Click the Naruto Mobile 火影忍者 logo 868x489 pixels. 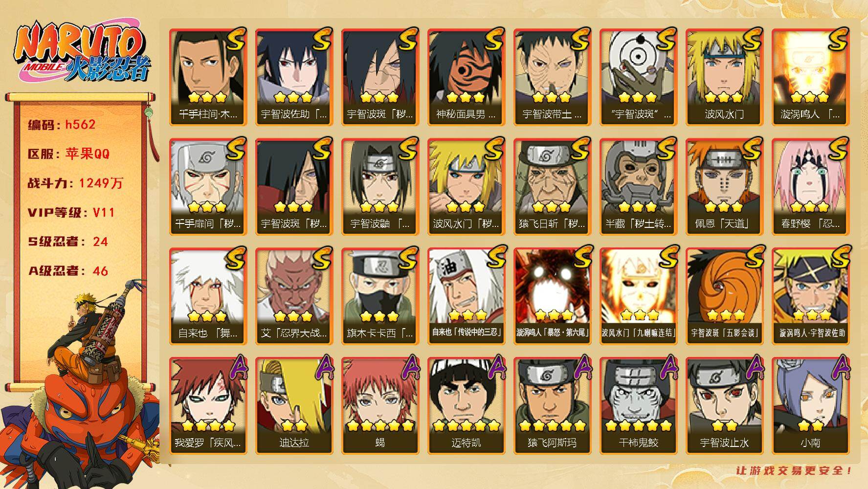click(x=81, y=52)
